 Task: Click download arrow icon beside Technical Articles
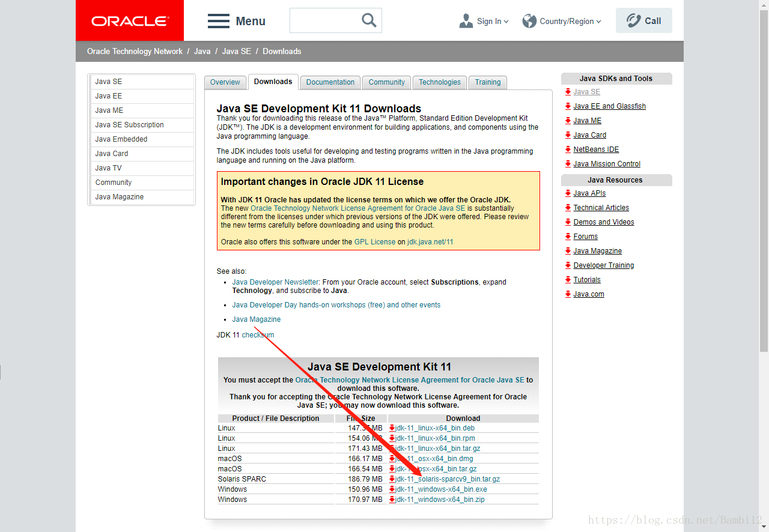coord(568,208)
